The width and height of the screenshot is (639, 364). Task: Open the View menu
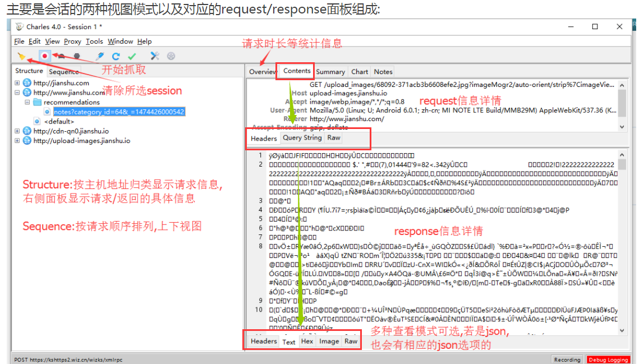[x=52, y=41]
